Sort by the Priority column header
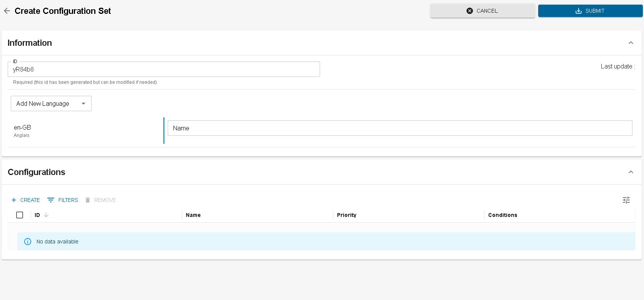The width and height of the screenshot is (644, 300). click(347, 215)
